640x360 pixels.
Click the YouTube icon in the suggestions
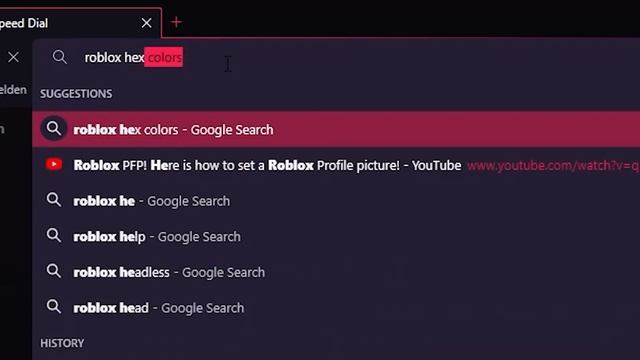click(x=54, y=164)
